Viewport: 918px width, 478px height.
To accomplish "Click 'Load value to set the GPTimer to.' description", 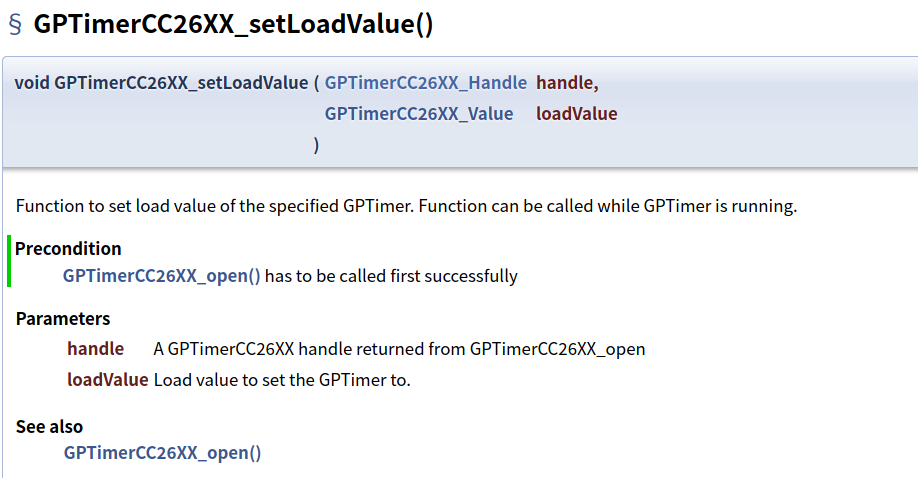I will [282, 380].
